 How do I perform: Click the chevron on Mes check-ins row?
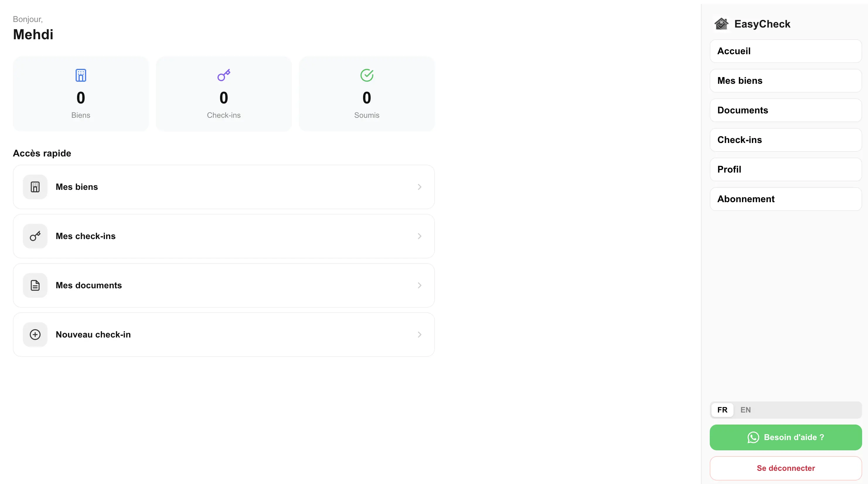click(420, 236)
